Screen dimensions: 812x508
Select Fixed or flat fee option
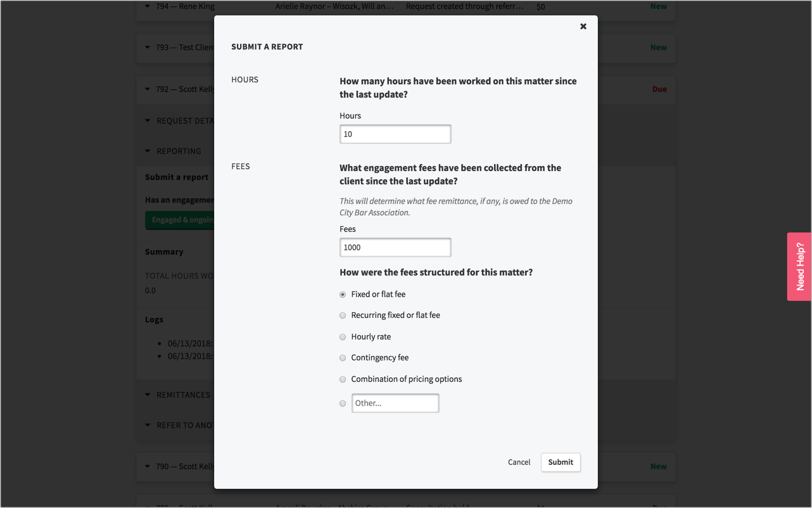tap(343, 295)
